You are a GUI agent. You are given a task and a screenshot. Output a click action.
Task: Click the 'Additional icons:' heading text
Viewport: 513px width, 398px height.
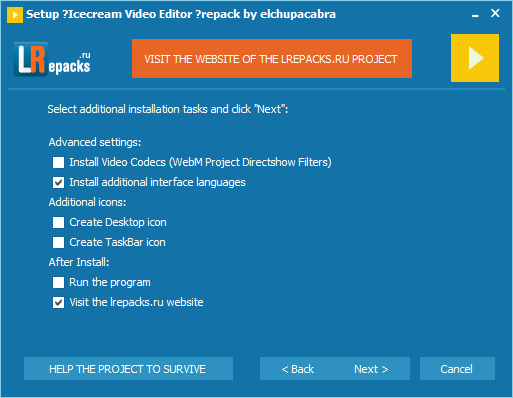click(x=87, y=202)
